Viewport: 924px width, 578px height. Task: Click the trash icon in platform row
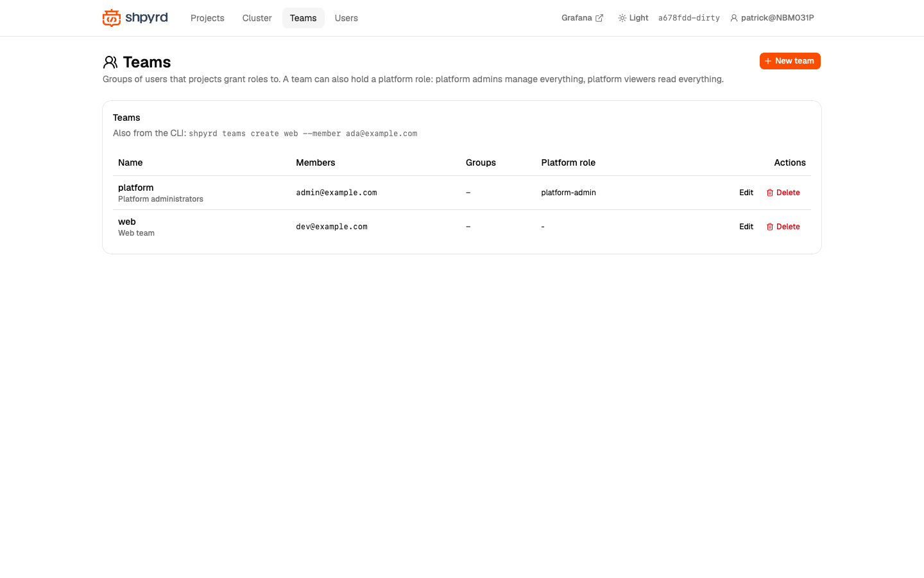click(770, 193)
